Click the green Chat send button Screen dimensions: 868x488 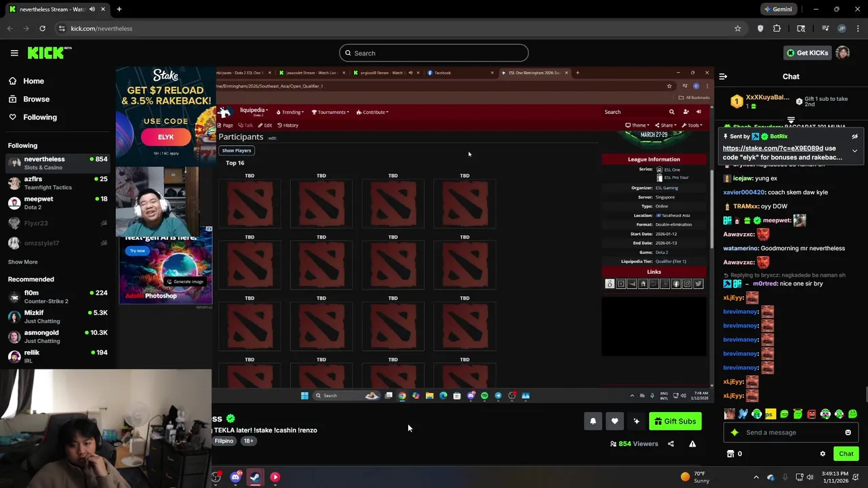tap(846, 454)
